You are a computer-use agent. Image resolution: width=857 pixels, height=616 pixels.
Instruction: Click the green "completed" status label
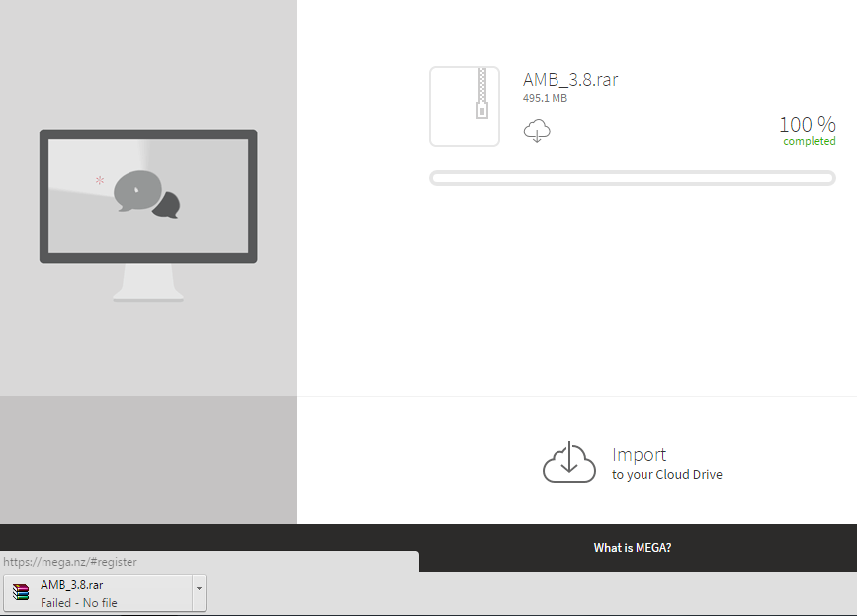click(809, 141)
